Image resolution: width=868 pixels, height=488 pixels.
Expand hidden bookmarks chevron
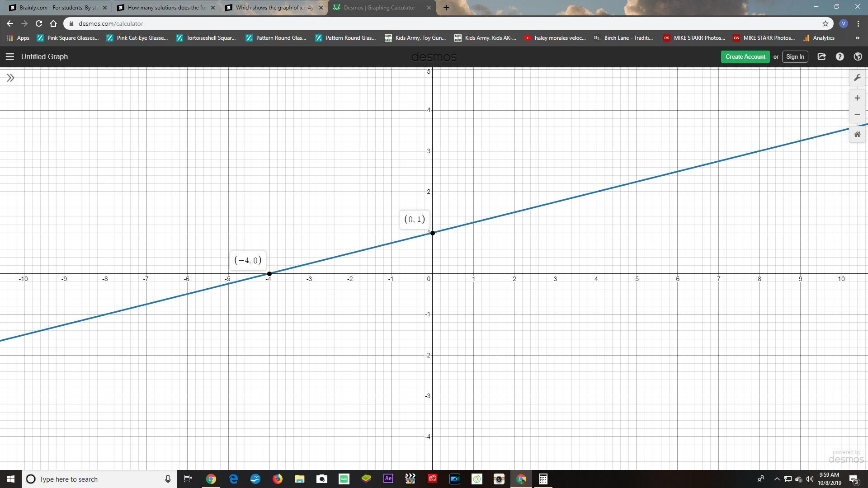857,38
